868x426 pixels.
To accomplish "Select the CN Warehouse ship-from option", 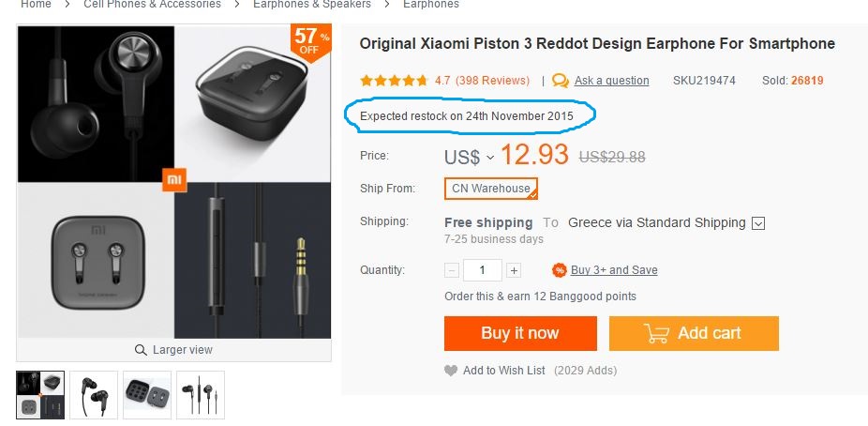I will tap(490, 189).
